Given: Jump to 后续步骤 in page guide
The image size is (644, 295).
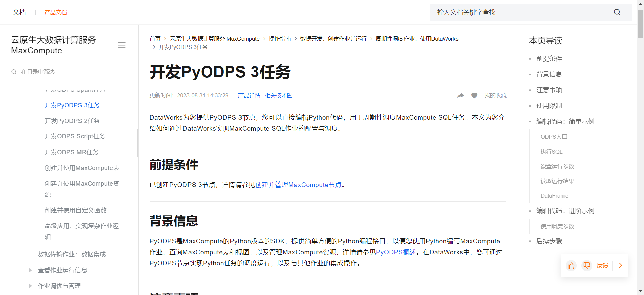Looking at the screenshot, I should [x=549, y=241].
